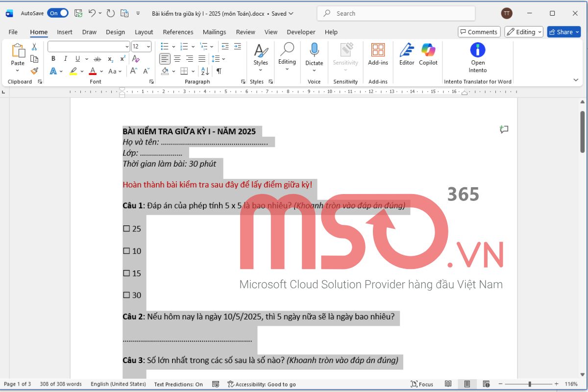This screenshot has width=588, height=392.
Task: Align text to the right
Action: coord(190,59)
